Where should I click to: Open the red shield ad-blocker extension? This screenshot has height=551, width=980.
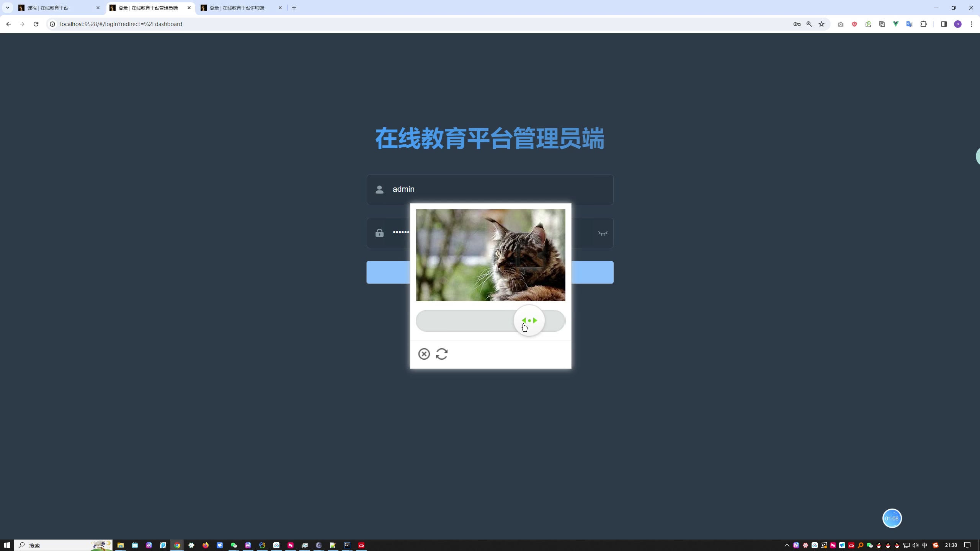854,24
